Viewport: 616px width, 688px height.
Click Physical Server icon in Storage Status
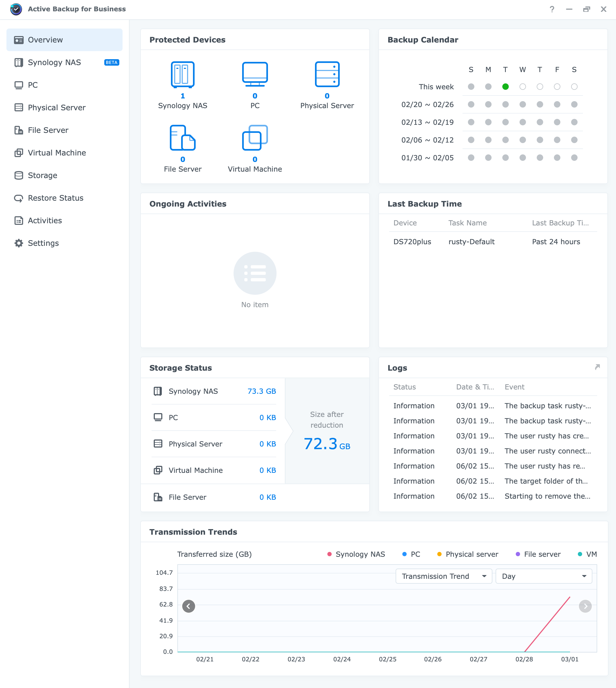(x=158, y=444)
